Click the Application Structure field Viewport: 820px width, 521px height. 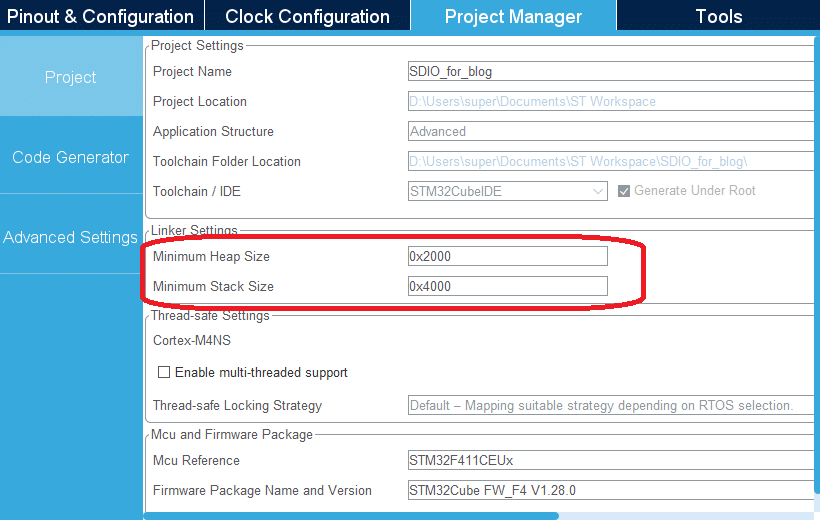tap(613, 131)
